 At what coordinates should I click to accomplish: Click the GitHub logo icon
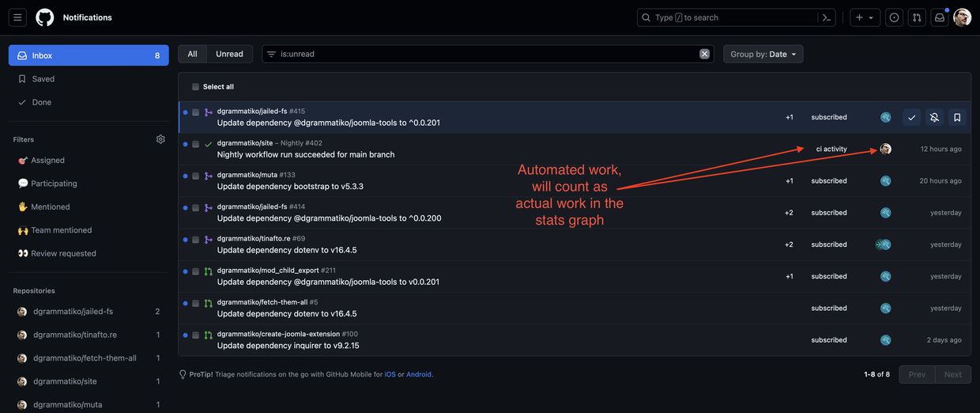45,17
